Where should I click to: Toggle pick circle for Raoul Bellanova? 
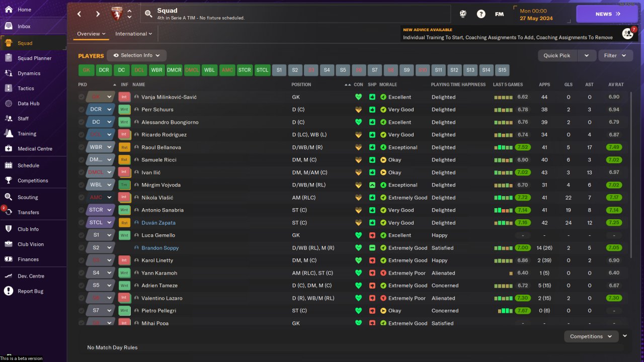[82, 147]
